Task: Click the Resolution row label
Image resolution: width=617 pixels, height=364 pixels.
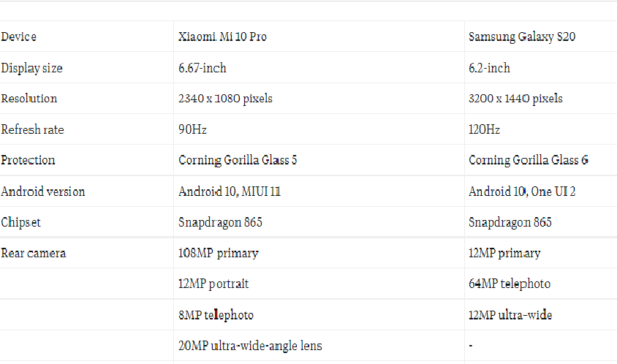Action: pyautogui.click(x=29, y=99)
